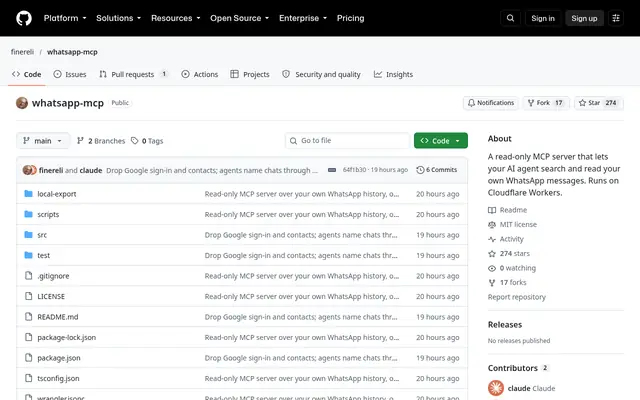Click the eye icon next to 0 watching
The width and height of the screenshot is (640, 400).
pos(492,268)
